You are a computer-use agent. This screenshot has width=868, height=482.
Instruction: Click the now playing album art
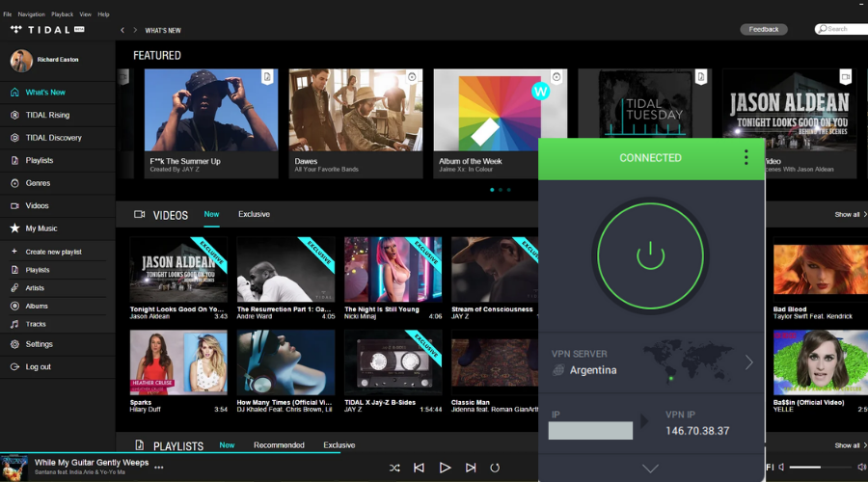14,468
